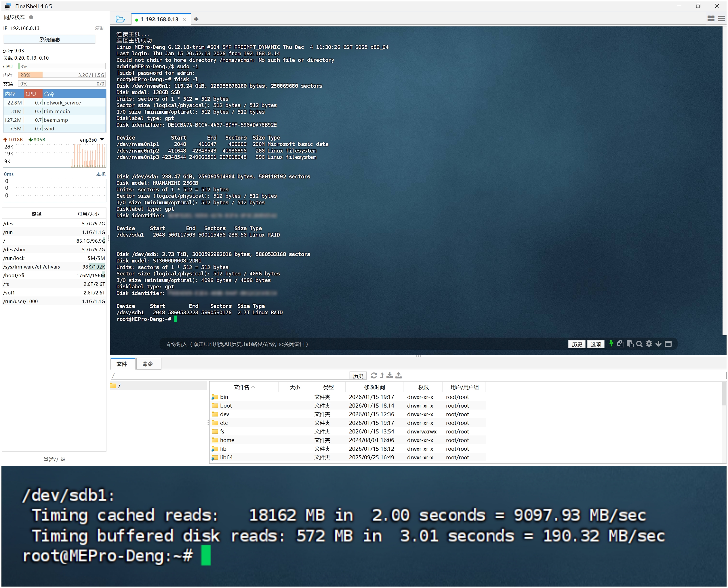Image resolution: width=728 pixels, height=588 pixels.
Task: Click the 系统信息 button
Action: coord(49,39)
